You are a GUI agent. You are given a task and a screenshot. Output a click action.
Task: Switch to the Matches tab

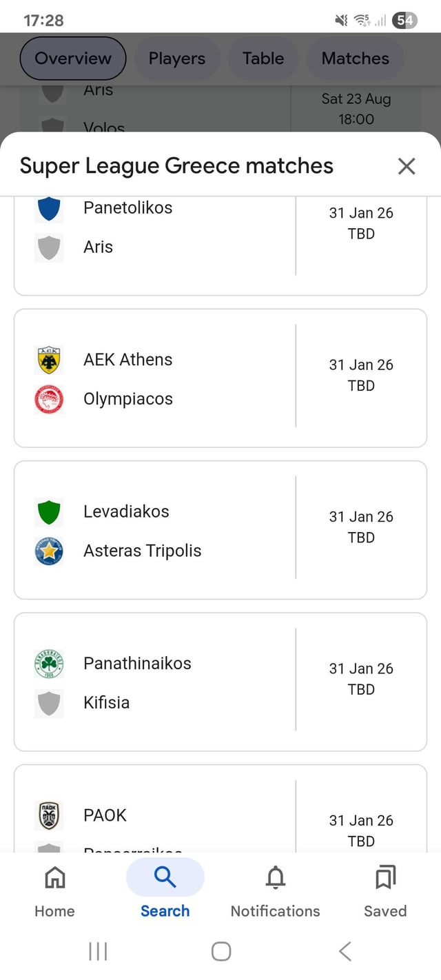[x=355, y=59]
